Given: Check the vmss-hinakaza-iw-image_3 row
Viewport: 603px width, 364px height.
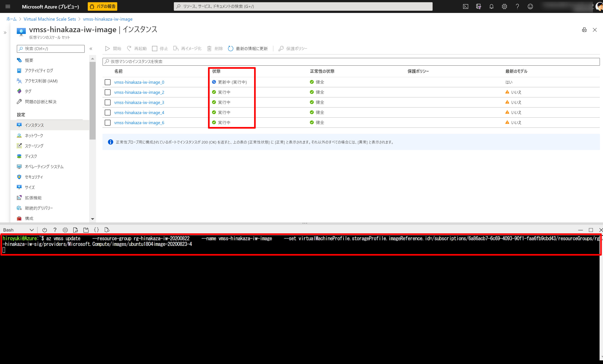Looking at the screenshot, I should pos(107,102).
